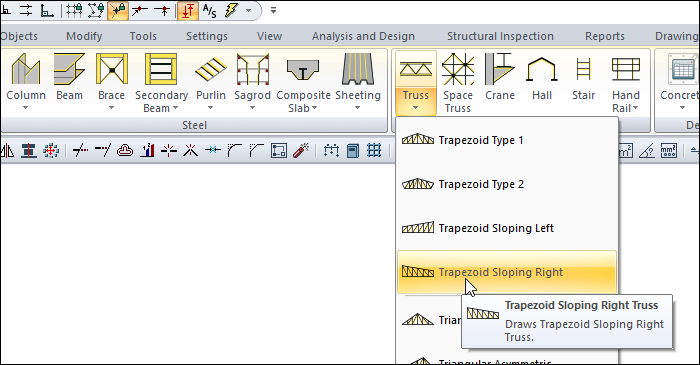The height and width of the screenshot is (365, 700).
Task: Open the Objects ribbon tab
Action: pyautogui.click(x=19, y=36)
